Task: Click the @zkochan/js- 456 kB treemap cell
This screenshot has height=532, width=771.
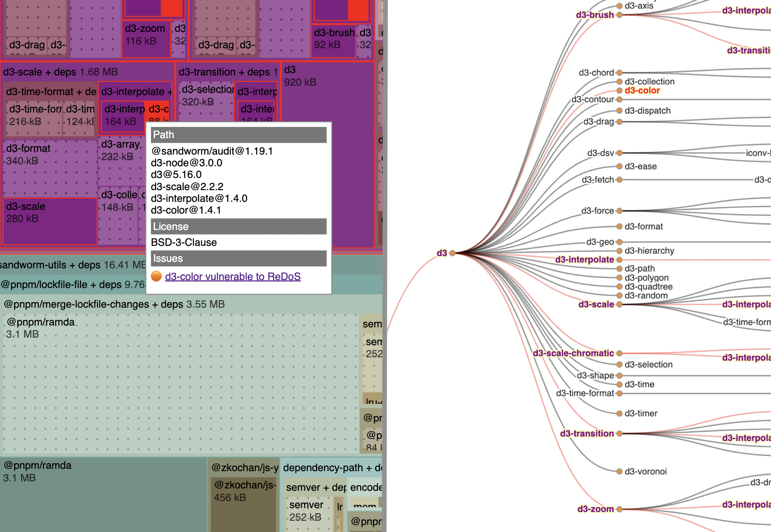Action: click(x=244, y=504)
